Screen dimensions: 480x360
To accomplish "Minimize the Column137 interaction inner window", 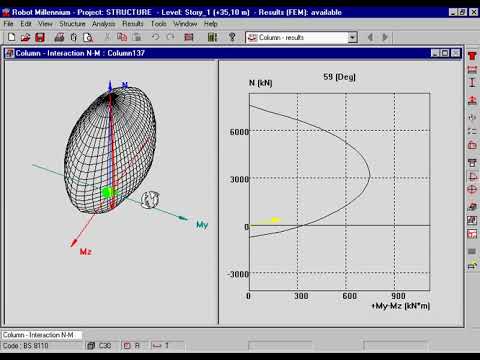I will point(435,53).
